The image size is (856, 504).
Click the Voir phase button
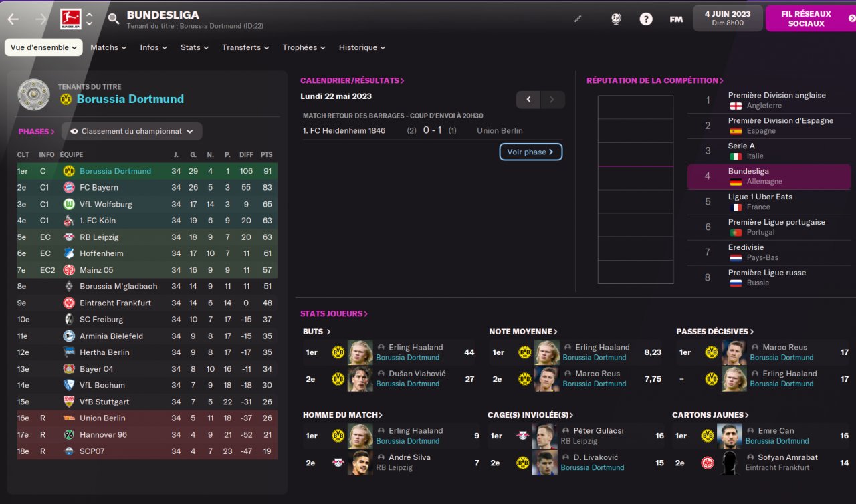(531, 152)
